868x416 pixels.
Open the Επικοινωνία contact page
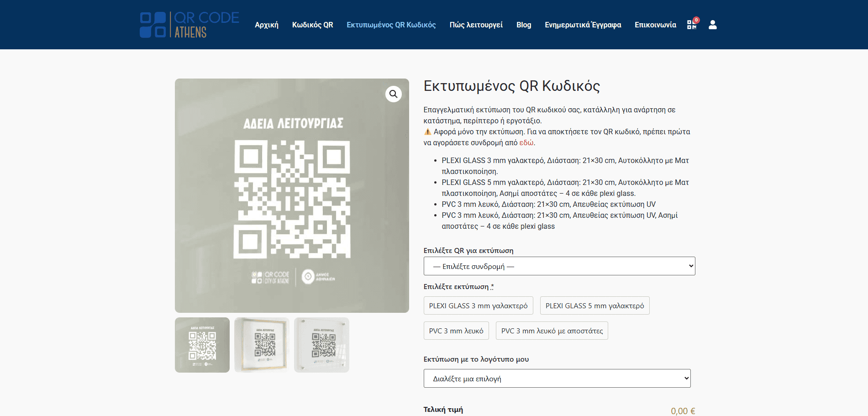pos(655,25)
